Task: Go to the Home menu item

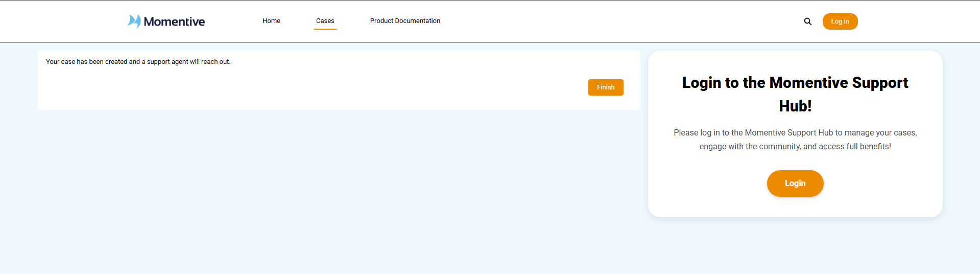Action: [271, 21]
